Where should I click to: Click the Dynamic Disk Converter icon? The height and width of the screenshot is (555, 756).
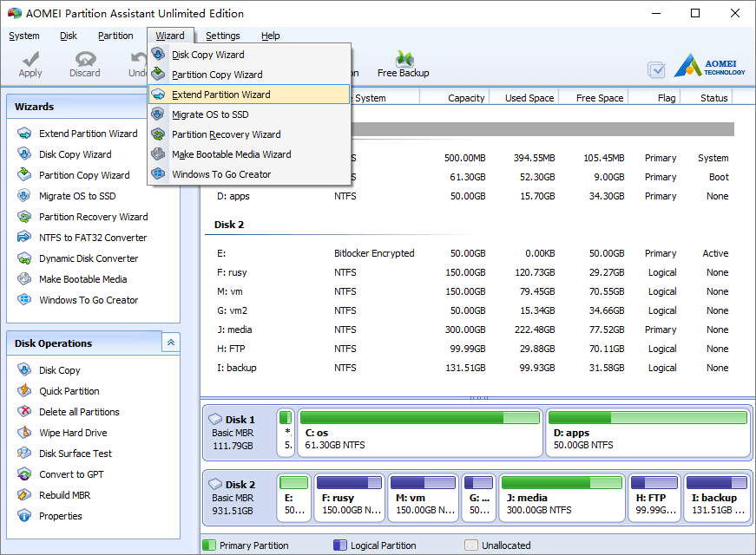coord(24,258)
